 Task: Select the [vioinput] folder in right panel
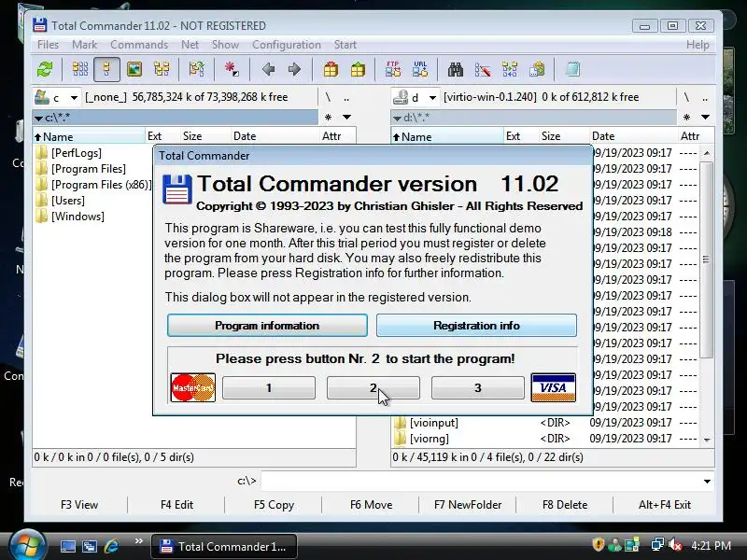(434, 423)
